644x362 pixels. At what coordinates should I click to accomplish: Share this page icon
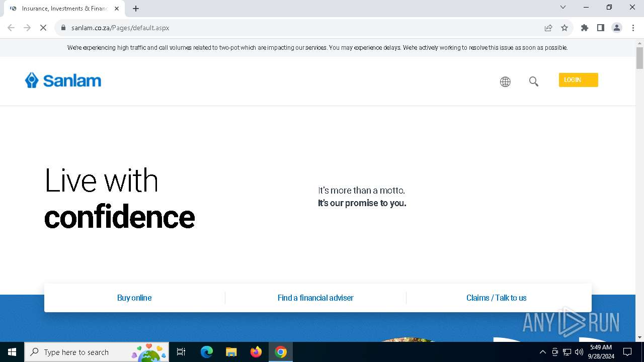[x=548, y=28]
